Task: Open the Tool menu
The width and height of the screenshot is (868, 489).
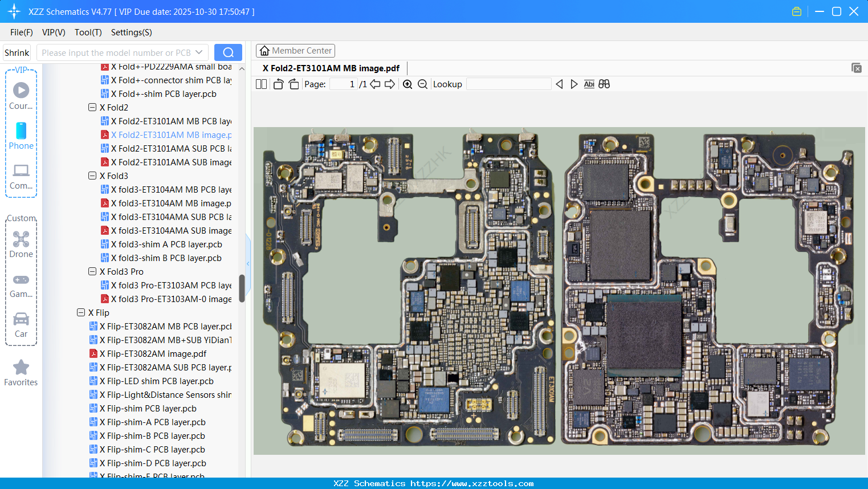Action: click(88, 32)
